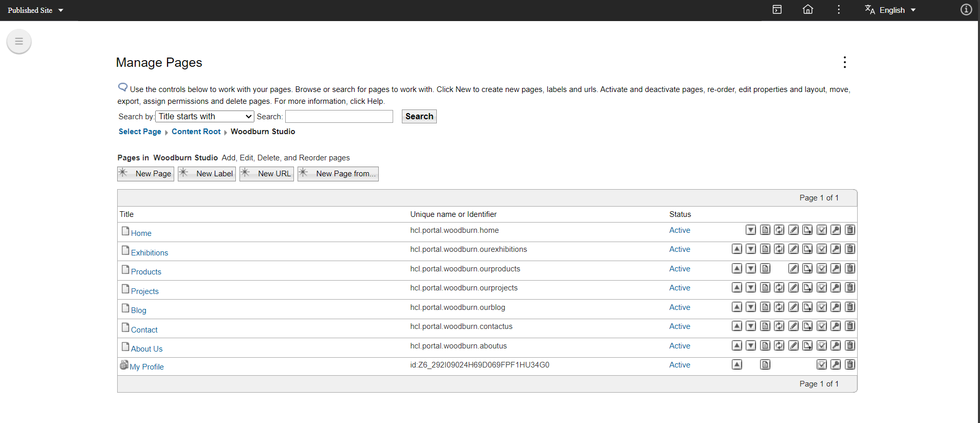Open the Published Site dropdown
Screen dimensions: 980x423
(x=35, y=10)
